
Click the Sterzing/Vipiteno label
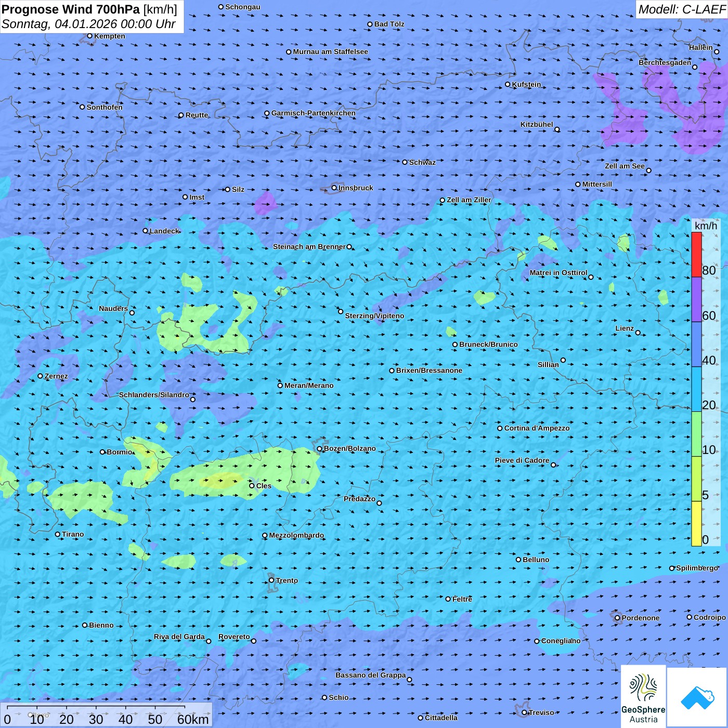pyautogui.click(x=374, y=316)
